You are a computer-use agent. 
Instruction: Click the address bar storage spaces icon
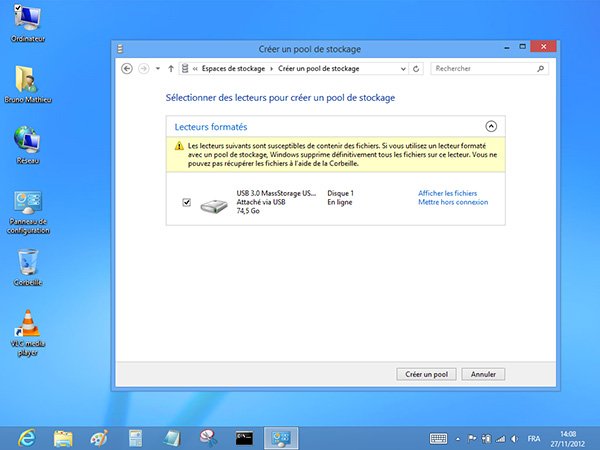tap(185, 68)
